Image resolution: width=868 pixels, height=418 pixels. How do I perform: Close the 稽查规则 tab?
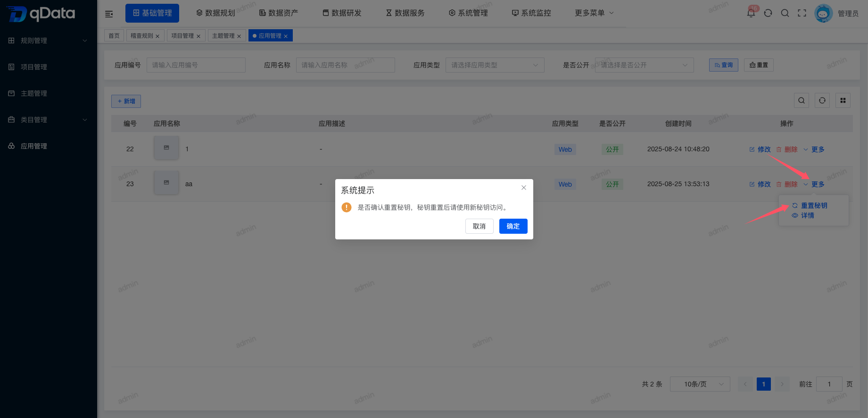[157, 36]
